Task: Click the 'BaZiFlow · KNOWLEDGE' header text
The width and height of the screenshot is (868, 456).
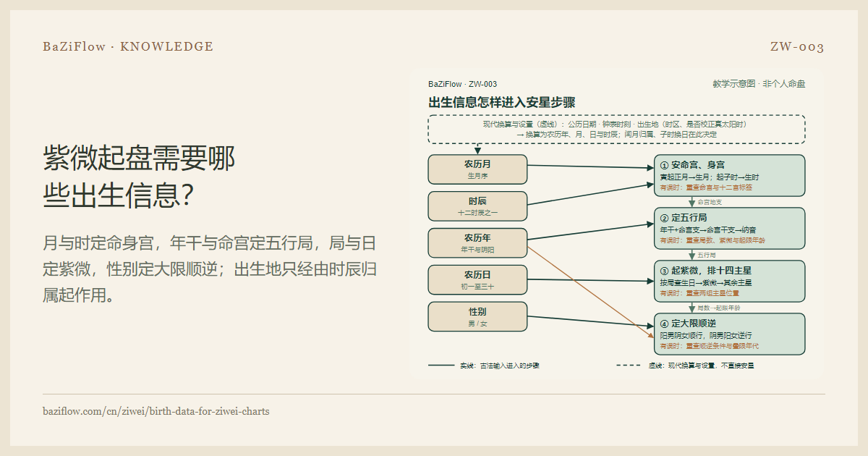Action: (x=128, y=46)
